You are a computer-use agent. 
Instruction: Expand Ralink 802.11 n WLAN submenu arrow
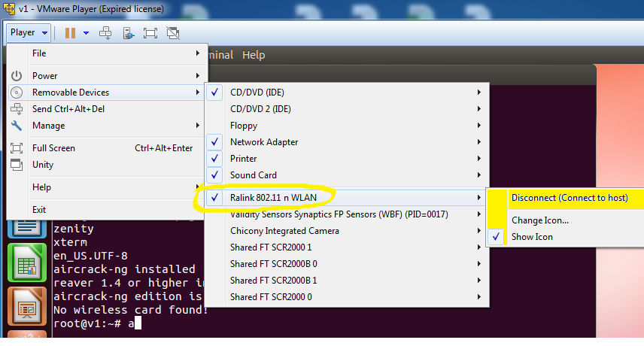[x=479, y=198]
